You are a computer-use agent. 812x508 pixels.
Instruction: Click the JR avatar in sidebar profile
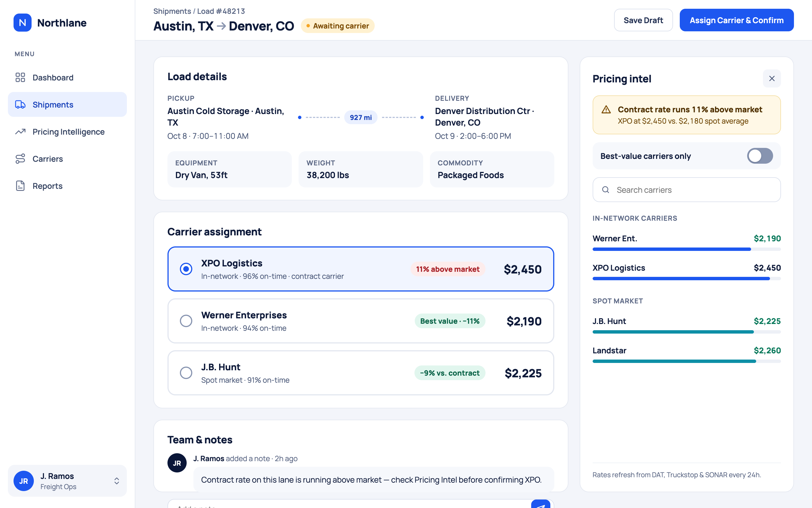click(x=23, y=481)
